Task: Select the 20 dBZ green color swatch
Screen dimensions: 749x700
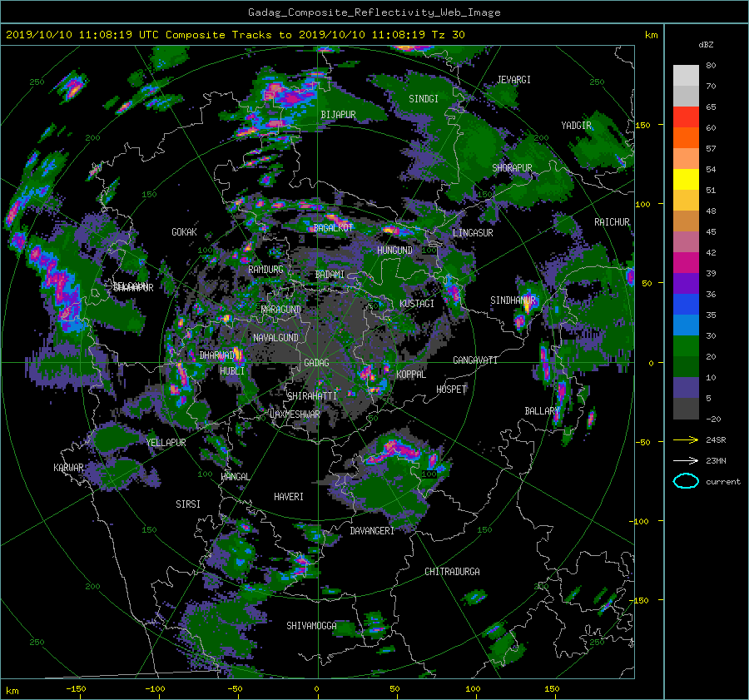Action: tap(686, 346)
